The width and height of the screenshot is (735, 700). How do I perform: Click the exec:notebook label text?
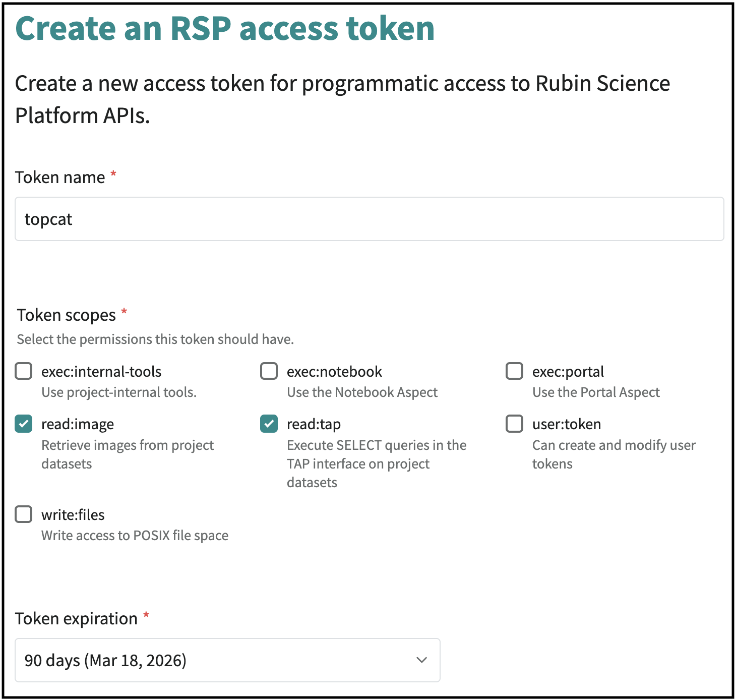[334, 371]
